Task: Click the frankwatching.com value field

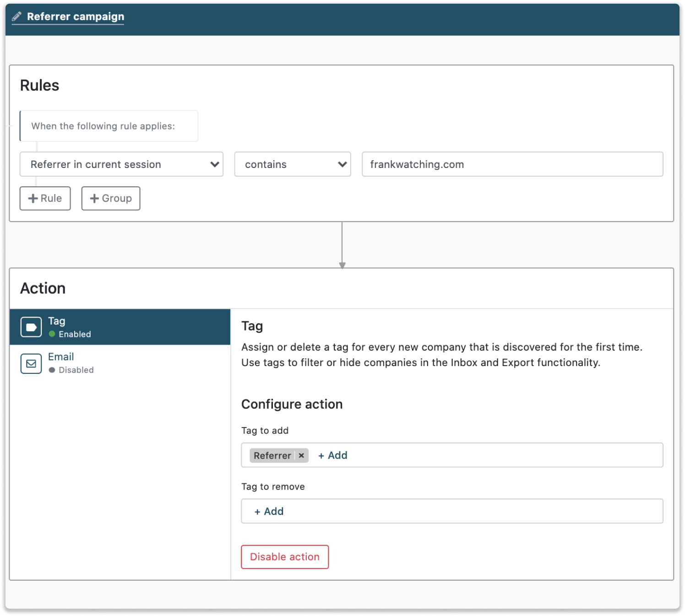Action: tap(512, 164)
